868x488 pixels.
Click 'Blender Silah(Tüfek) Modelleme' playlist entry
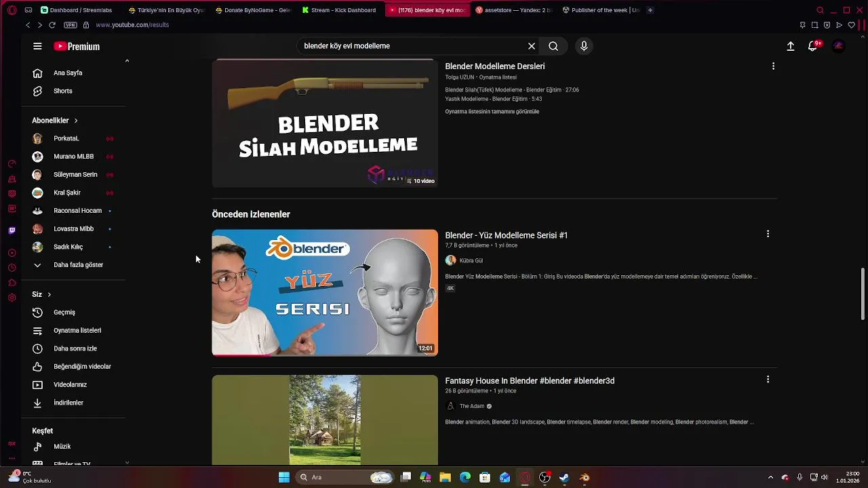(x=512, y=90)
